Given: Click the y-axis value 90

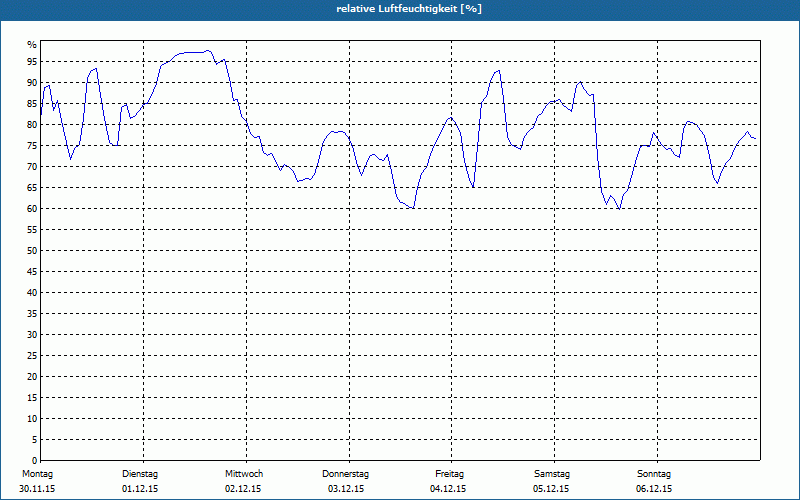Looking at the screenshot, I should 32,83.
